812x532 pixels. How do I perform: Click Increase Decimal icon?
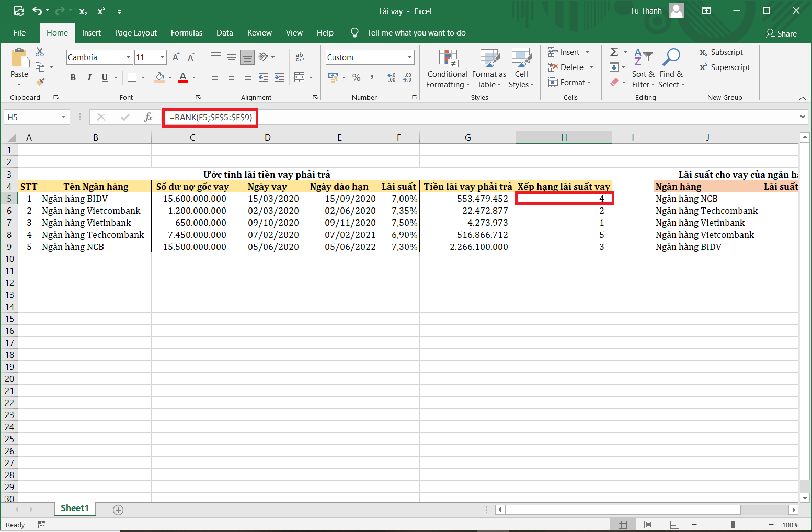[x=392, y=77]
